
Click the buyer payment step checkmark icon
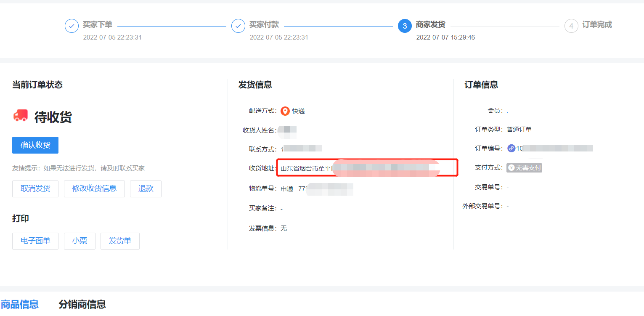pos(238,26)
